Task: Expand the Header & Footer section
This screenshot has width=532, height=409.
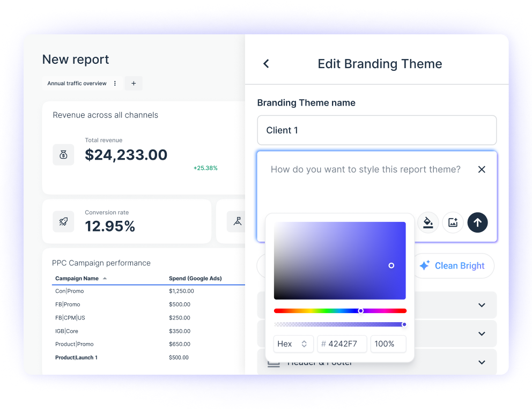Action: [x=481, y=362]
